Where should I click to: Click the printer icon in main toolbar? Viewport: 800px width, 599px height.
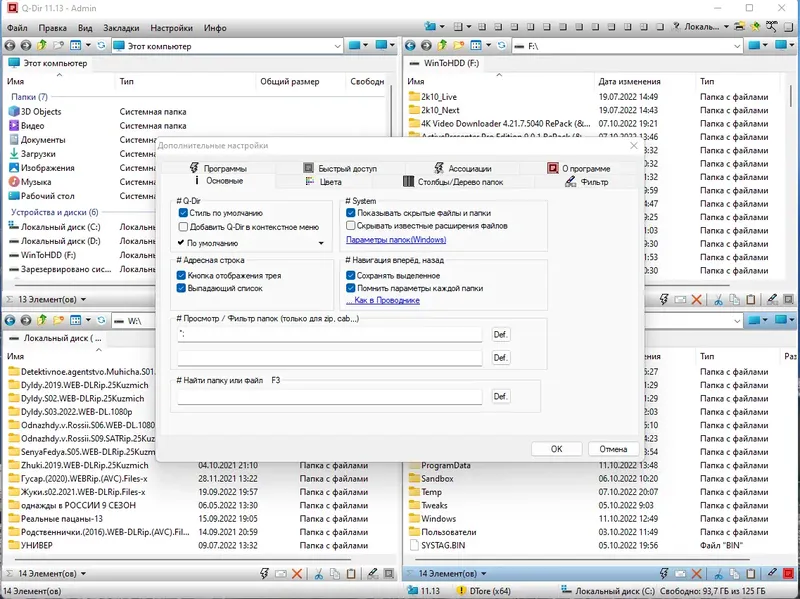point(739,27)
